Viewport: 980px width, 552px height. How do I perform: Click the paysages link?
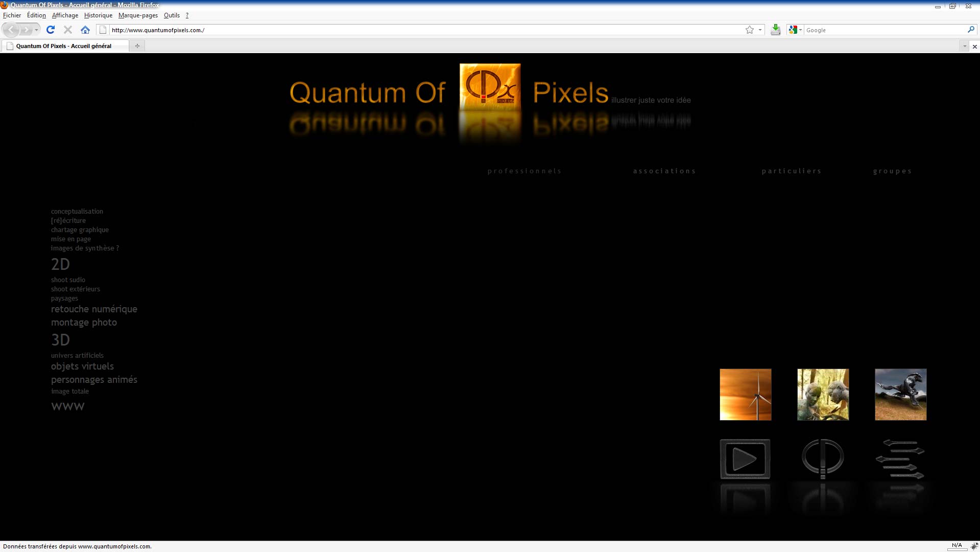point(64,298)
